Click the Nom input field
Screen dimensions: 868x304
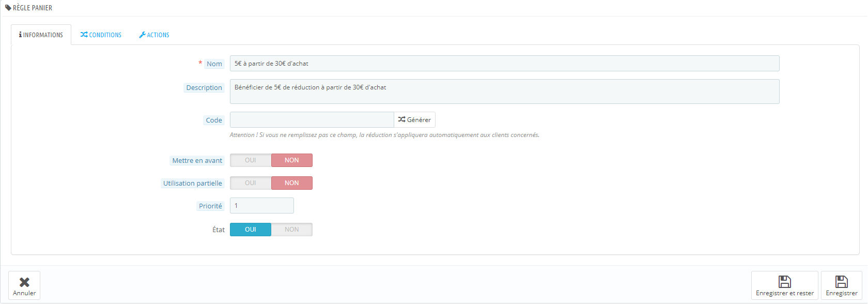click(504, 64)
